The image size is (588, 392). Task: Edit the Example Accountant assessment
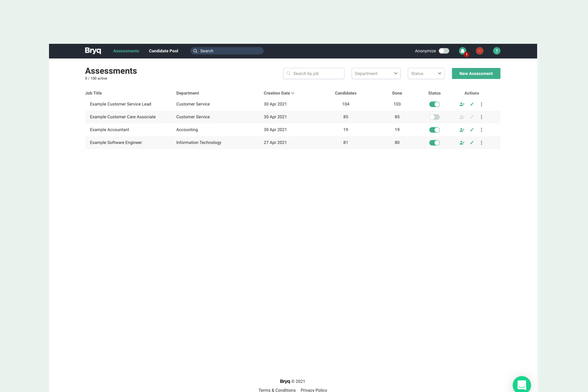pyautogui.click(x=472, y=130)
